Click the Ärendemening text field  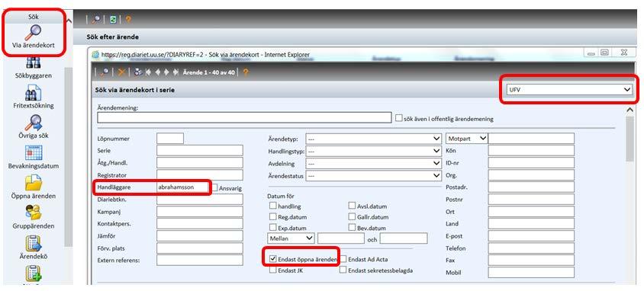point(244,117)
